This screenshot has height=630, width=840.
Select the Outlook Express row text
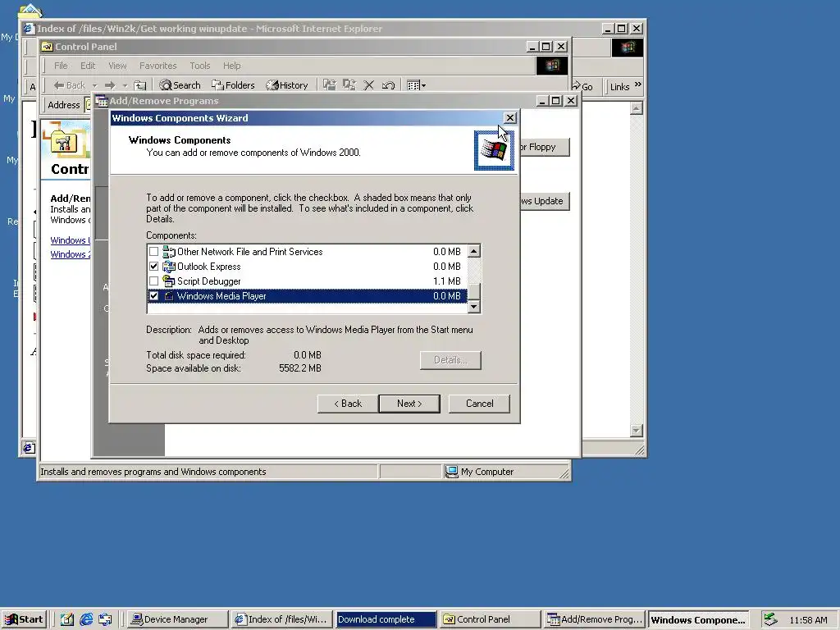(x=209, y=267)
